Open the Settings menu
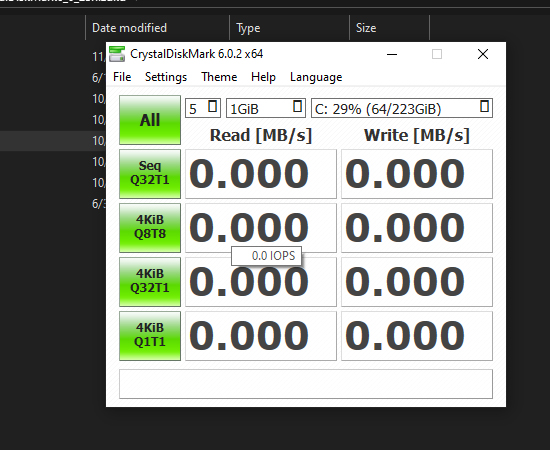The width and height of the screenshot is (550, 450). pyautogui.click(x=166, y=77)
